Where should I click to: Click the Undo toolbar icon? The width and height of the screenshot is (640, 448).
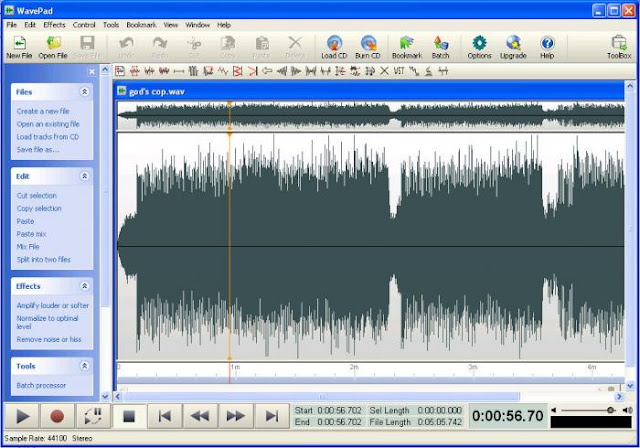coord(126,47)
